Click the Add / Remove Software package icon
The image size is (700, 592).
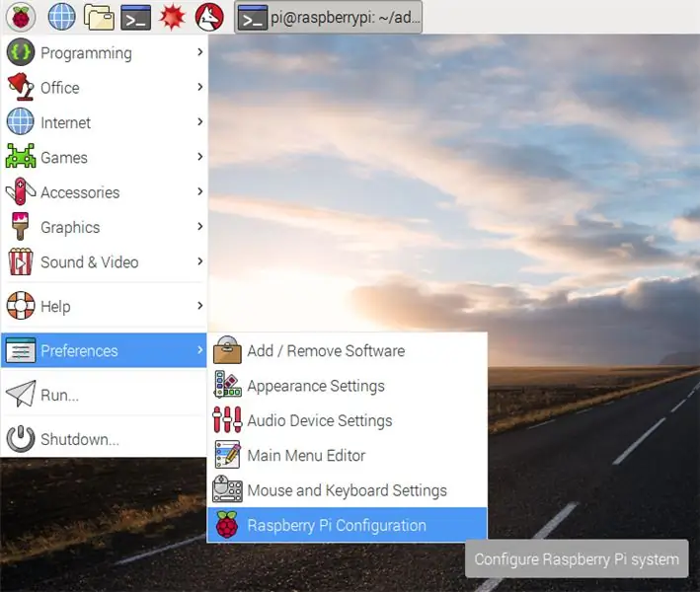point(227,350)
